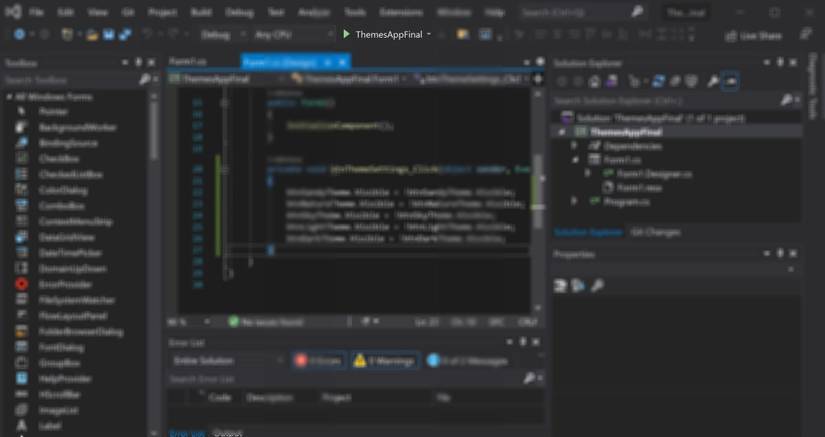This screenshot has width=825, height=437.
Task: Click the Categorized icon in Properties panel
Action: [560, 286]
